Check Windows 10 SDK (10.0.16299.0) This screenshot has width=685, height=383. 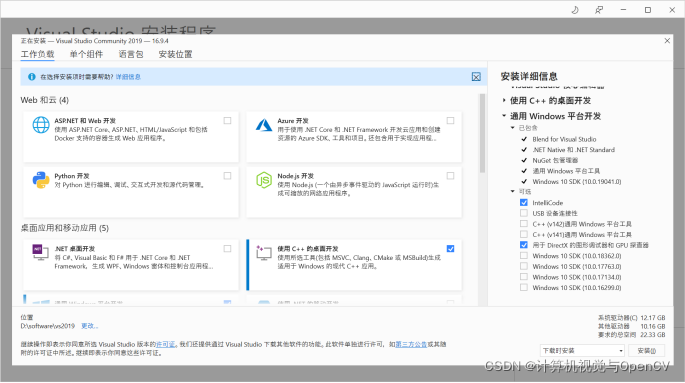[x=524, y=287]
